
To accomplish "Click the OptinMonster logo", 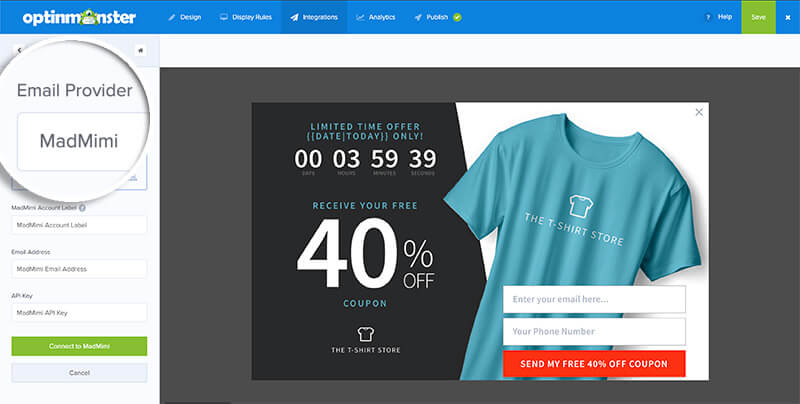I will click(79, 17).
